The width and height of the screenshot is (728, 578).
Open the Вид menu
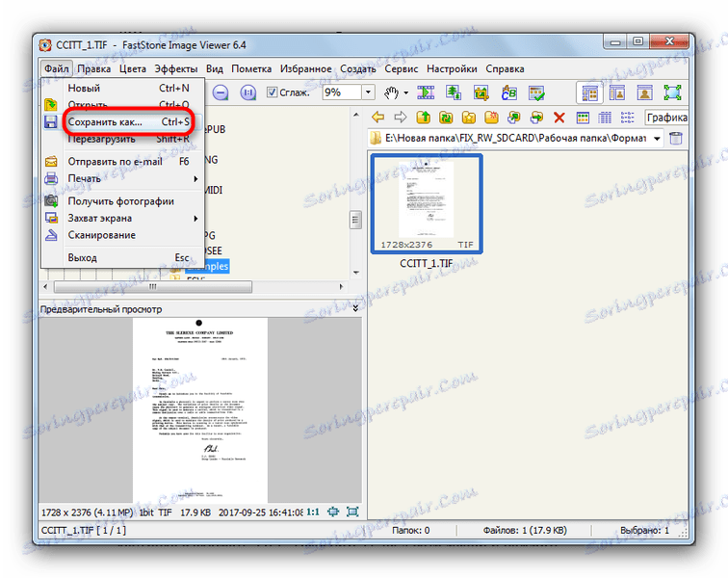tap(215, 68)
